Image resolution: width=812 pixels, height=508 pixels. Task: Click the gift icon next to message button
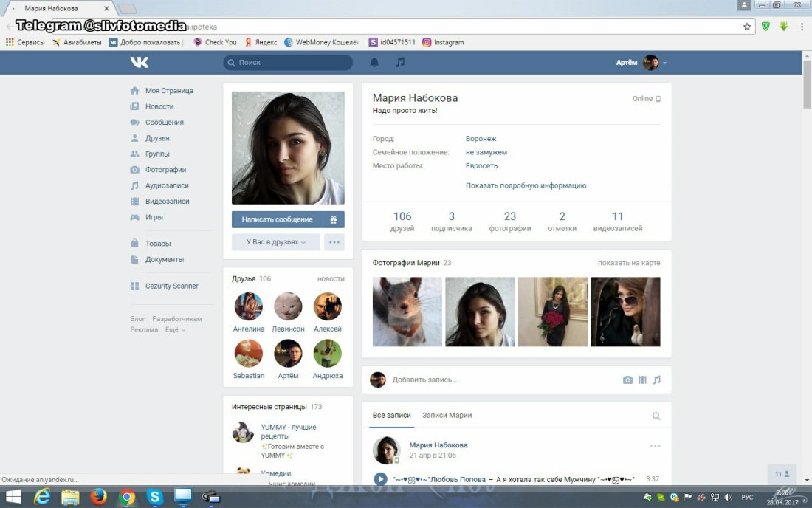tap(334, 219)
